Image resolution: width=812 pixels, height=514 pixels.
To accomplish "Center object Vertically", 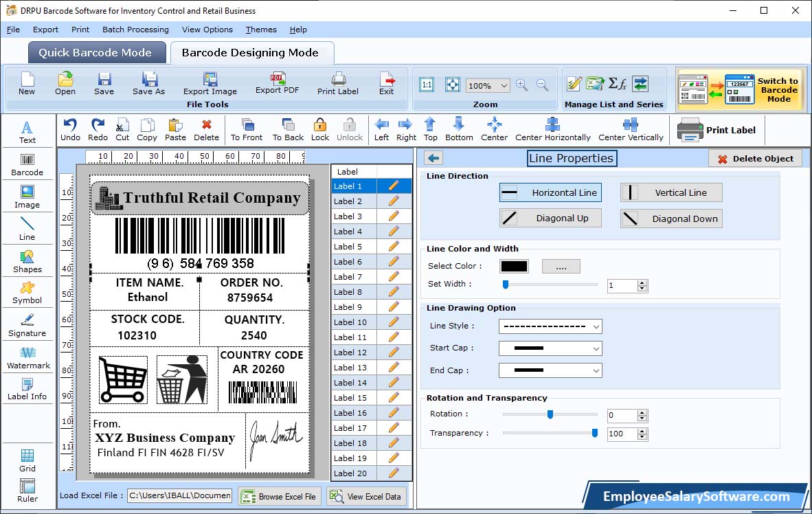I will [631, 130].
